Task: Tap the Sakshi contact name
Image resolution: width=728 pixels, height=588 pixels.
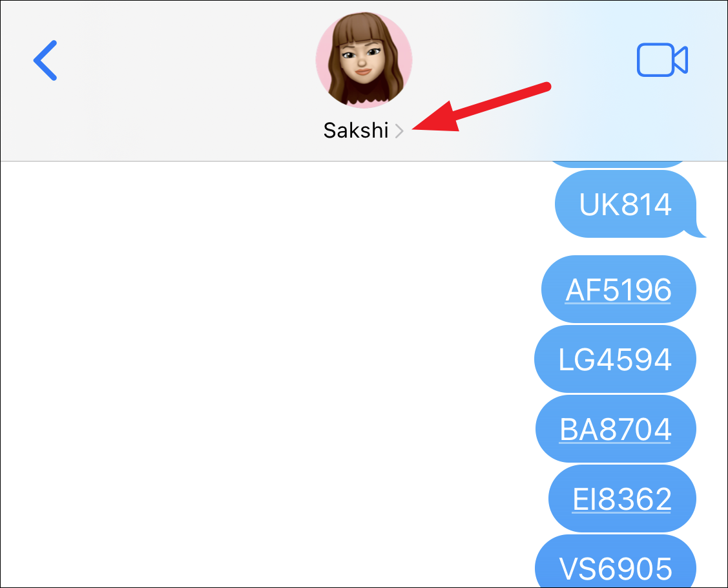Action: point(356,131)
